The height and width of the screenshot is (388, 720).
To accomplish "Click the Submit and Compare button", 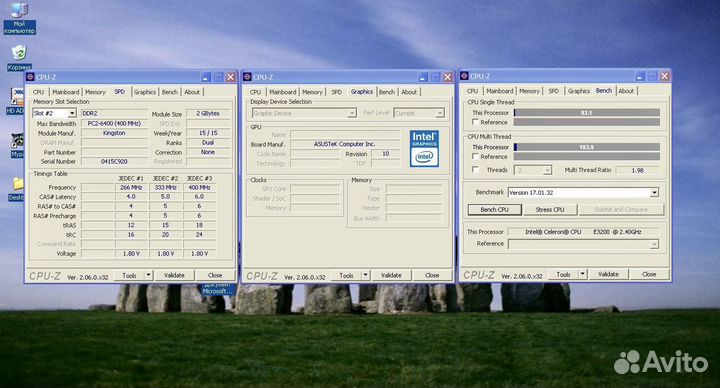I will click(621, 210).
